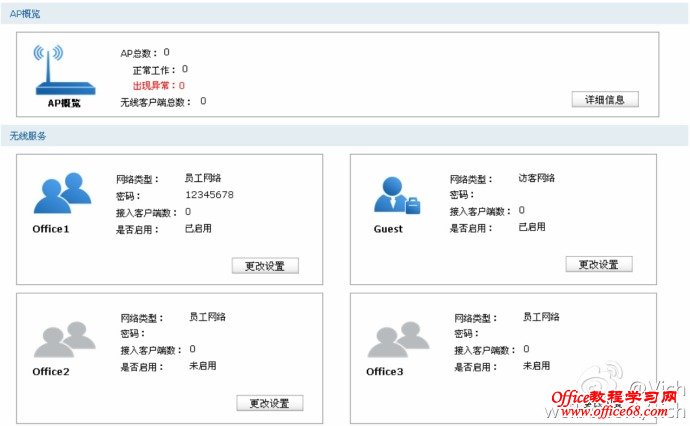690x426 pixels.
Task: Click the Office3 gray users icon
Action: [x=398, y=339]
